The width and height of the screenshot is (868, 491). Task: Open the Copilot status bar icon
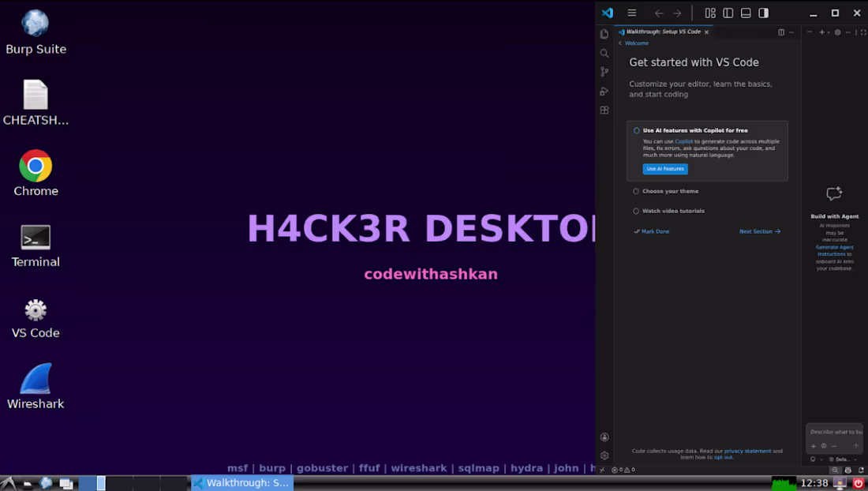coord(848,470)
